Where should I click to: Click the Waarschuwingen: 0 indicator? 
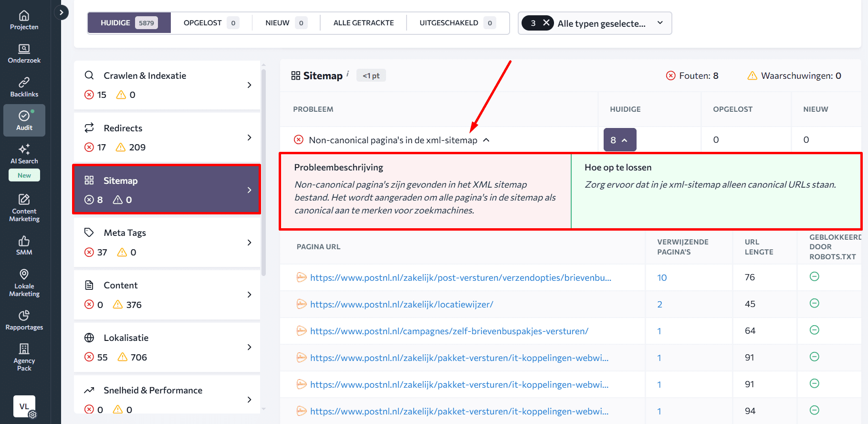point(795,75)
